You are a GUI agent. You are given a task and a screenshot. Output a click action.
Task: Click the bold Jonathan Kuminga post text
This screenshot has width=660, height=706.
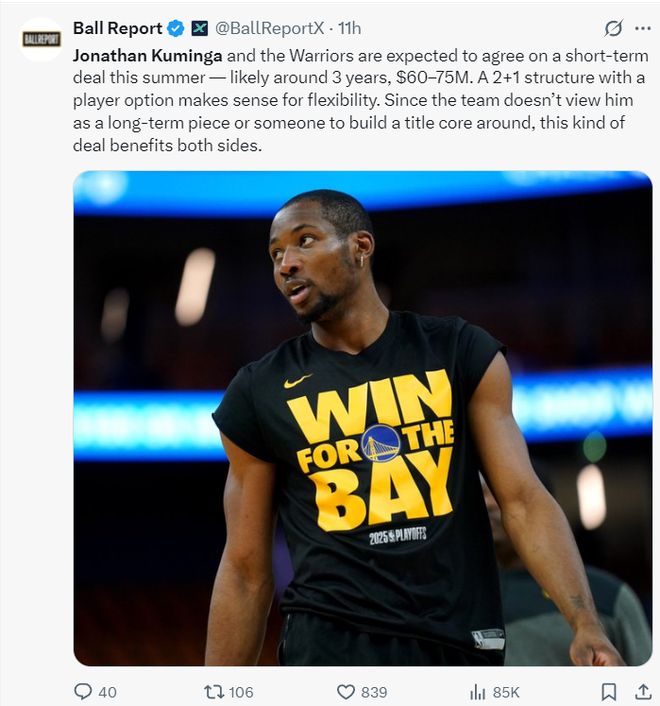[x=147, y=54]
